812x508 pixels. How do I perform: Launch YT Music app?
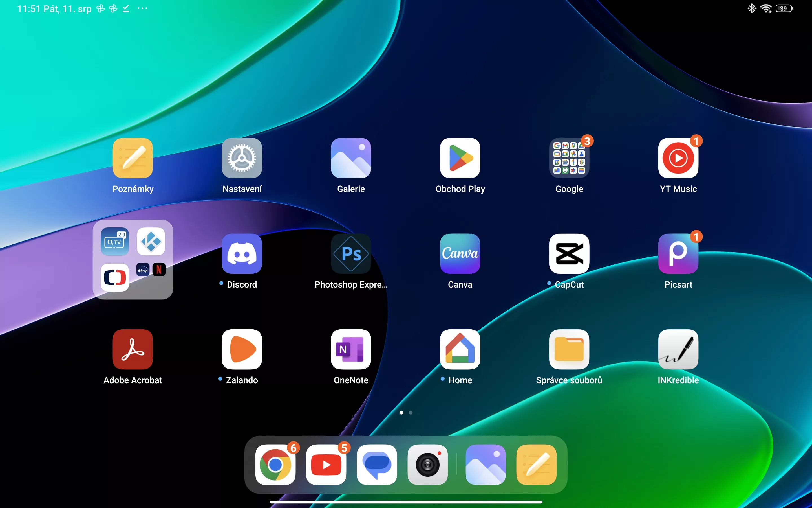[x=678, y=158]
